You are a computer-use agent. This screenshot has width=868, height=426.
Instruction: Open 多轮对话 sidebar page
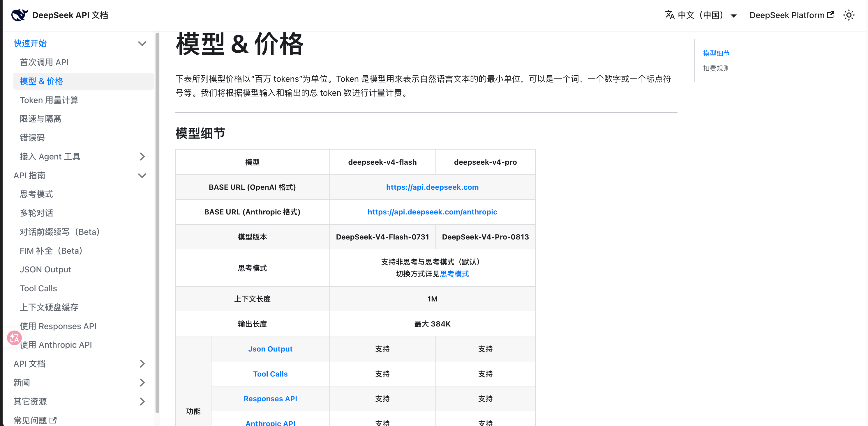pyautogui.click(x=36, y=213)
